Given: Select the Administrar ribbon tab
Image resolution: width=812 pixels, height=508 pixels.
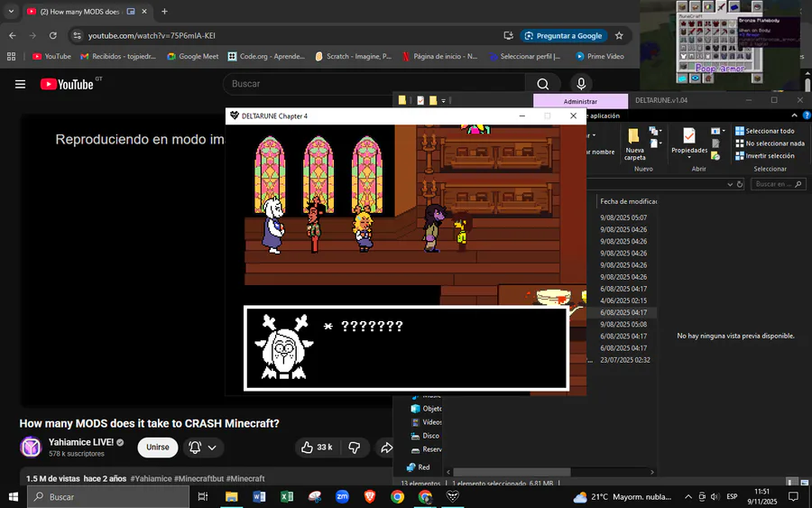Looking at the screenshot, I should [x=580, y=101].
